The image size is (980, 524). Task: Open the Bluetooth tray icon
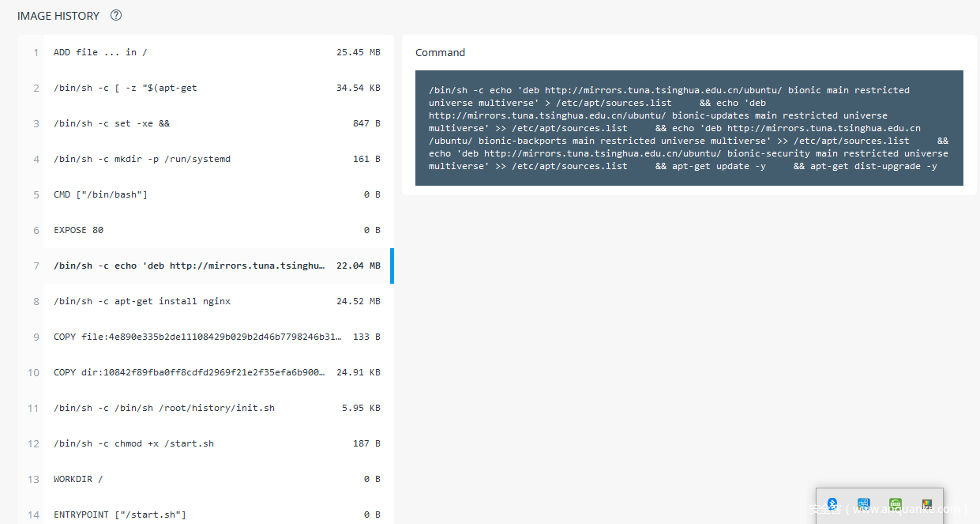pos(832,504)
